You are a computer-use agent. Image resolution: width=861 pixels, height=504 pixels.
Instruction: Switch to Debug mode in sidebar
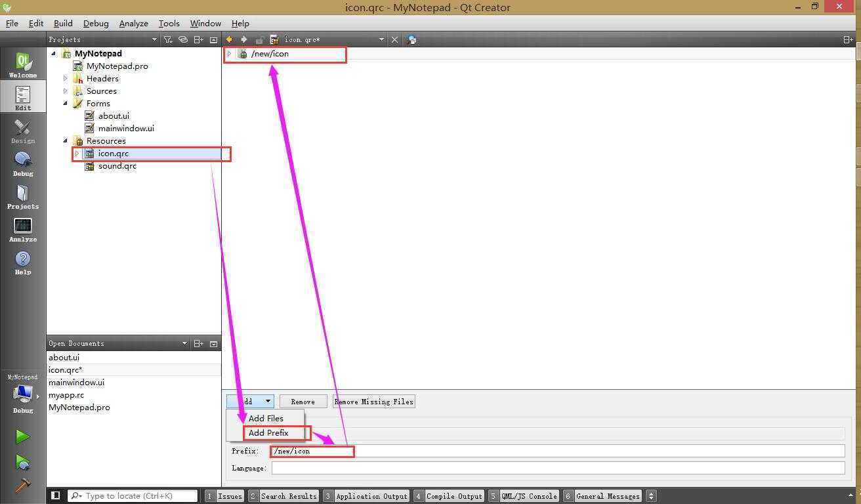23,163
